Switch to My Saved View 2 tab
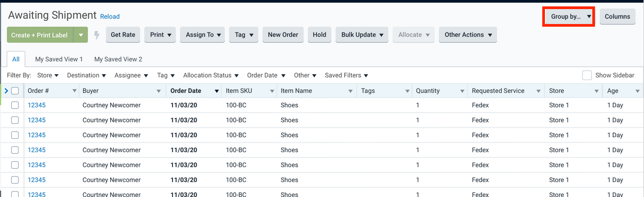Image resolution: width=644 pixels, height=197 pixels. pyautogui.click(x=118, y=59)
